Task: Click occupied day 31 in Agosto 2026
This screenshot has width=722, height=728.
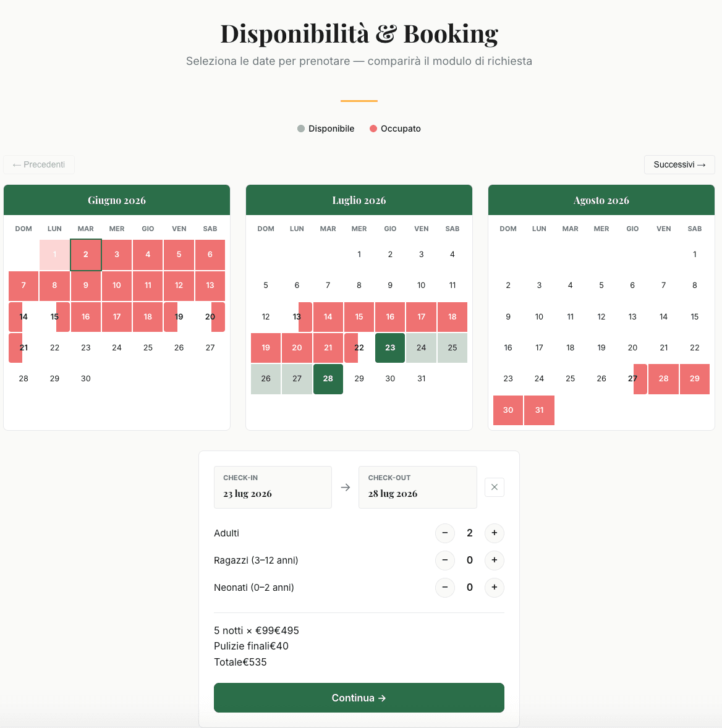Action: pyautogui.click(x=539, y=410)
